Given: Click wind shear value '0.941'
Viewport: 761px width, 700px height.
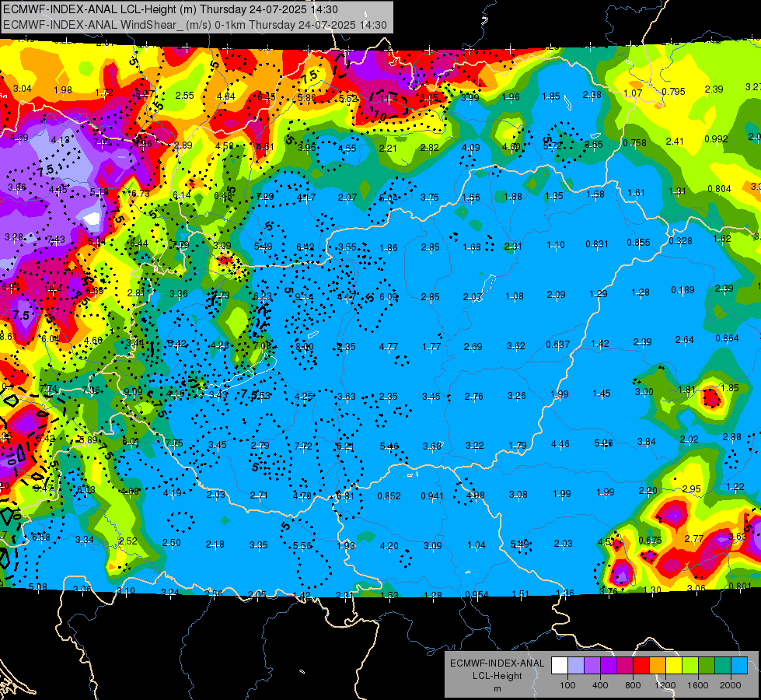Looking at the screenshot, I should pyautogui.click(x=432, y=496).
